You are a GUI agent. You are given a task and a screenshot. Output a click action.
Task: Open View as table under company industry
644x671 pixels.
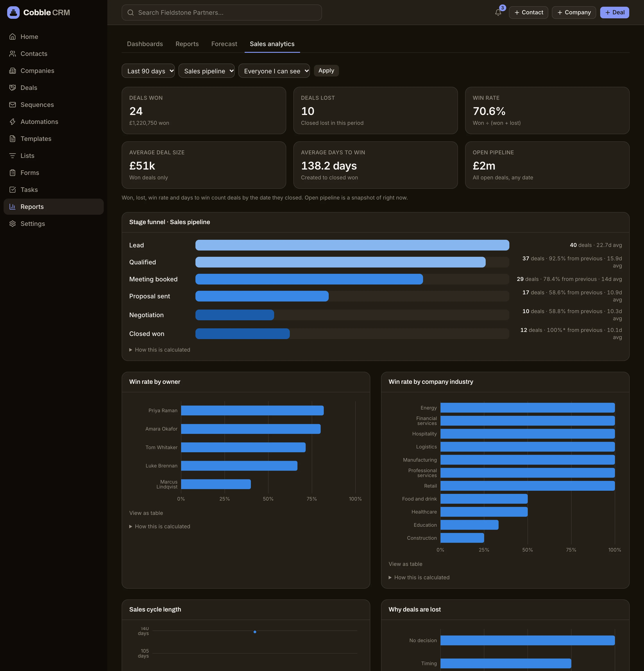pos(405,564)
